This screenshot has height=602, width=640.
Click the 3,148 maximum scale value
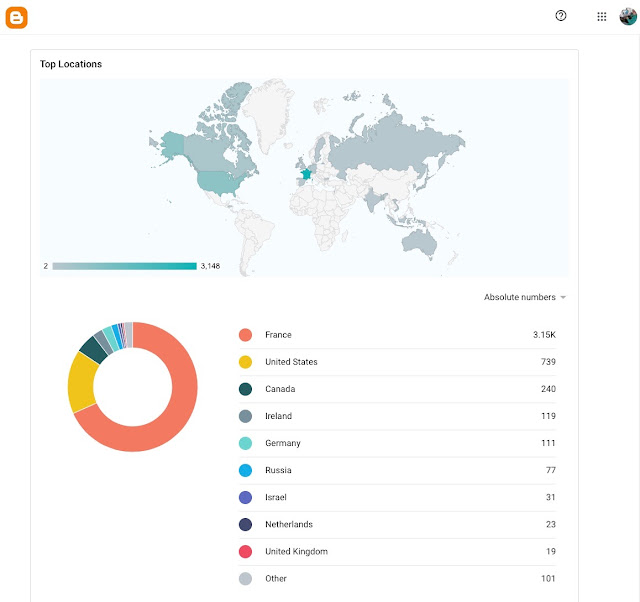[210, 266]
